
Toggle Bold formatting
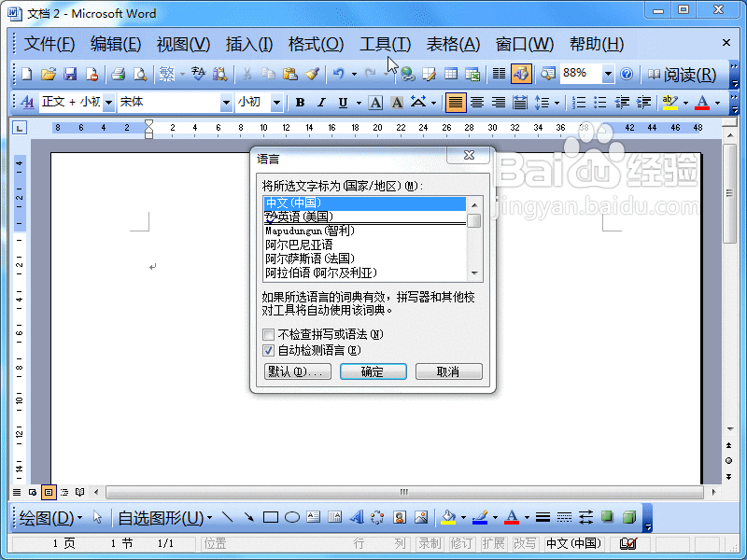tap(300, 103)
